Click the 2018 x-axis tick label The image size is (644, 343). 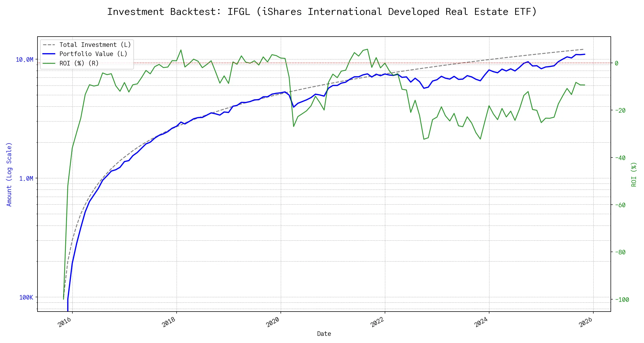(x=169, y=322)
